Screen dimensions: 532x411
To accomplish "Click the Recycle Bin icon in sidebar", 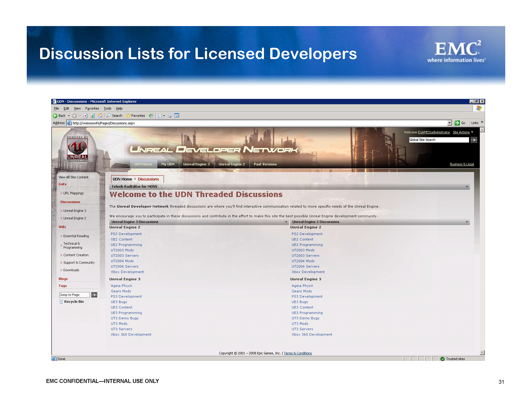I will click(x=61, y=302).
